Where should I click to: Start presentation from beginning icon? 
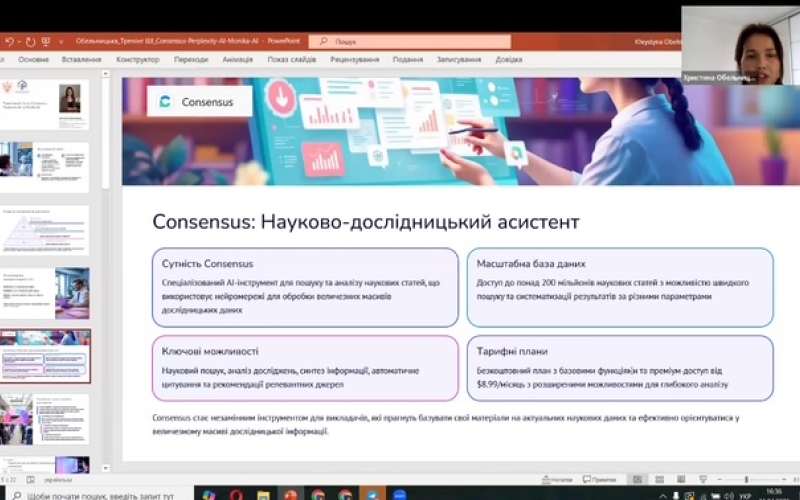pos(46,42)
